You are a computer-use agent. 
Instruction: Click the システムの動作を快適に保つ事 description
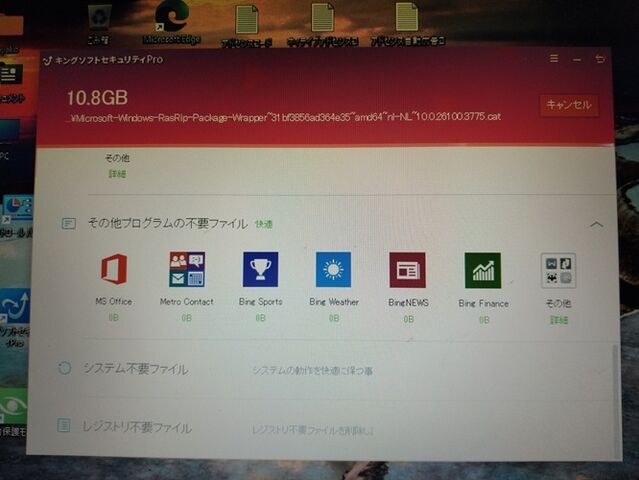click(x=312, y=371)
